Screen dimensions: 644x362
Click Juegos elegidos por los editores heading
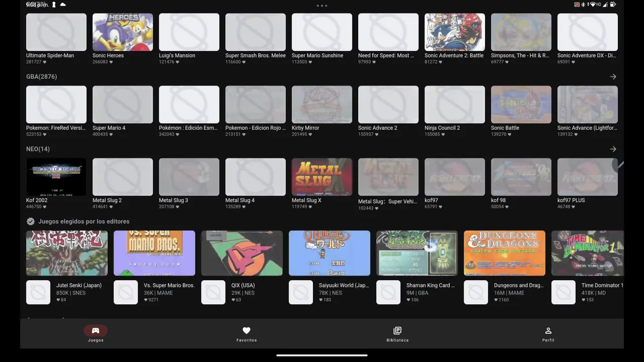click(84, 221)
